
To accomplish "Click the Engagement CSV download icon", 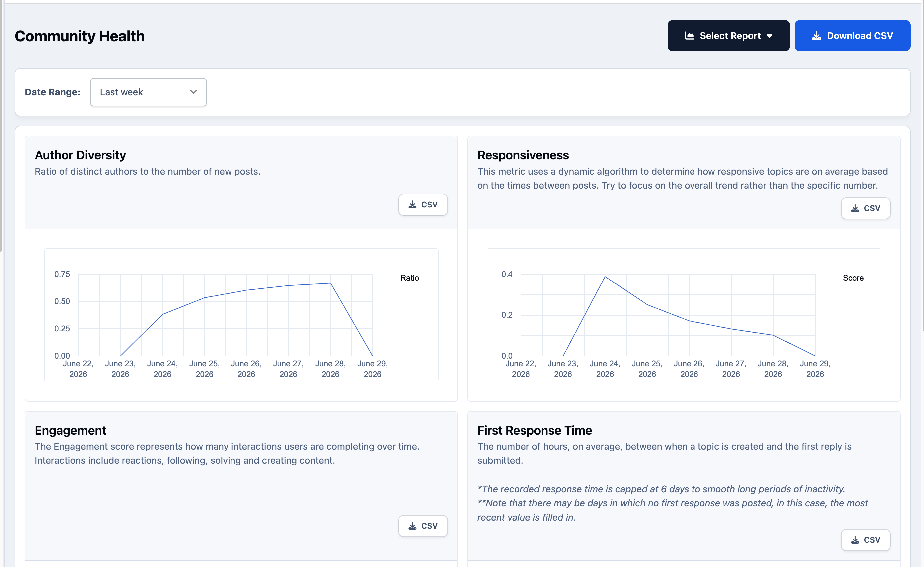I will point(412,526).
